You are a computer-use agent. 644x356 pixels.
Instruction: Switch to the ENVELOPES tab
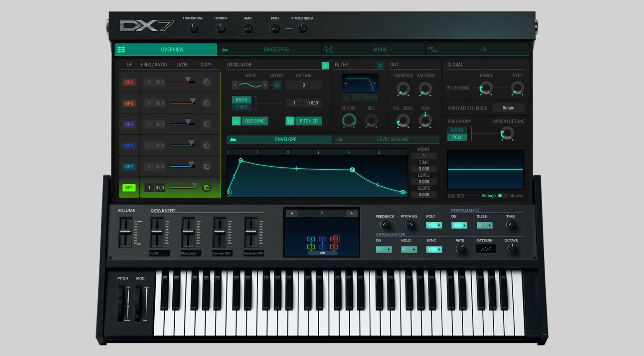pyautogui.click(x=275, y=49)
